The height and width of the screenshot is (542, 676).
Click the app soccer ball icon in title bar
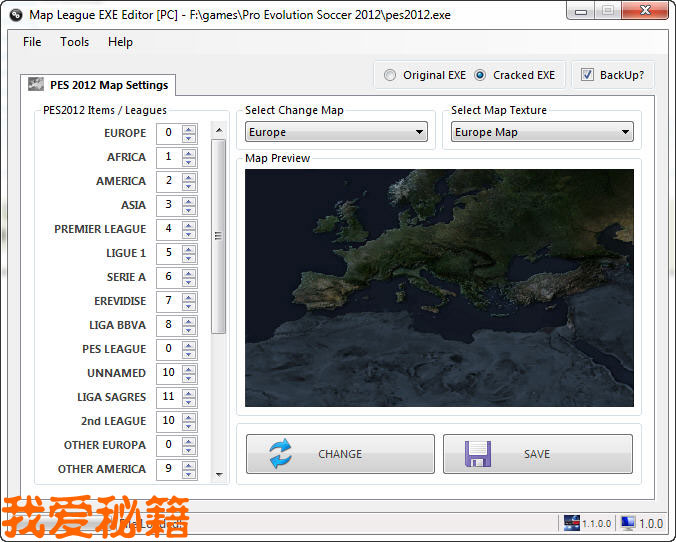[16, 12]
